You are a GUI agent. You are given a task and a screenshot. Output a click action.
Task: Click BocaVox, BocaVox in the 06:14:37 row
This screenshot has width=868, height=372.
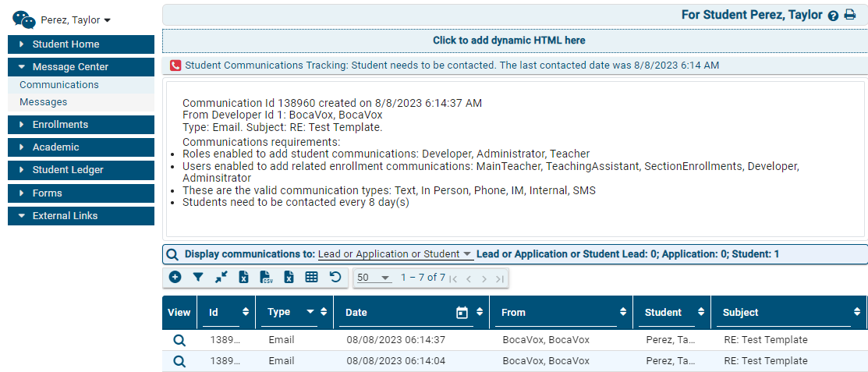click(546, 340)
